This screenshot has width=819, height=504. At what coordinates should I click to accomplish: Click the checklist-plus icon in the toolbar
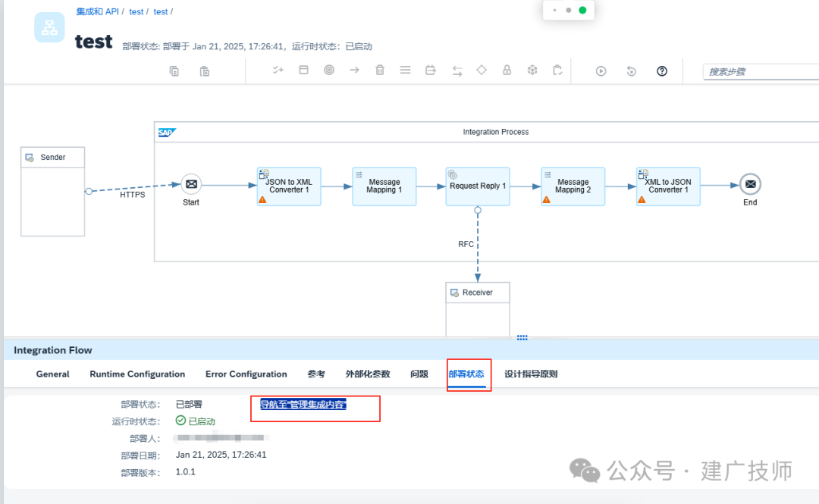[x=278, y=70]
